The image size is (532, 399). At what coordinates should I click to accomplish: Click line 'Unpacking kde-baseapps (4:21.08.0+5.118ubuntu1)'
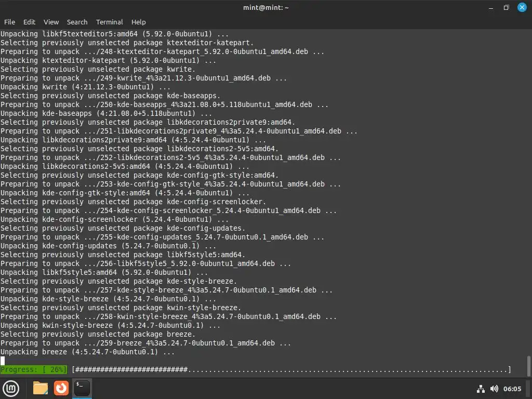click(x=106, y=113)
